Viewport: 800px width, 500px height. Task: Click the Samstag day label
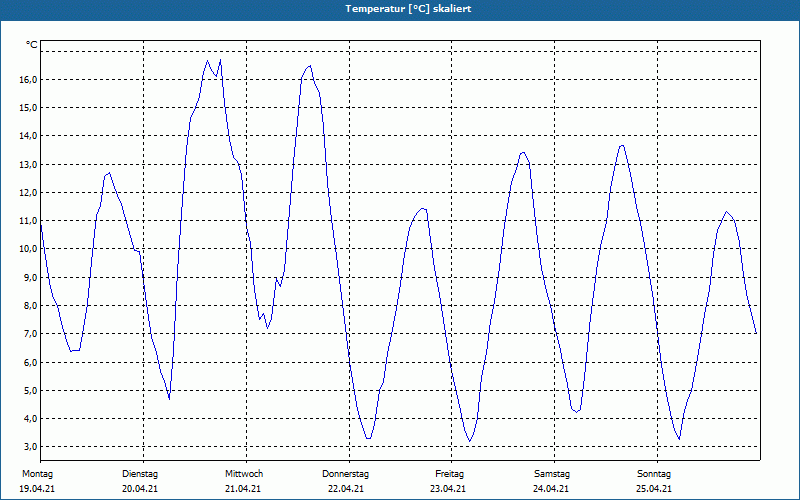point(552,474)
